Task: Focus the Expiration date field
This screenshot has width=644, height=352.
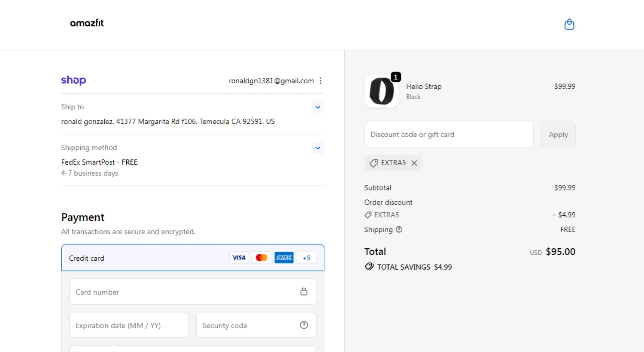Action: [129, 325]
